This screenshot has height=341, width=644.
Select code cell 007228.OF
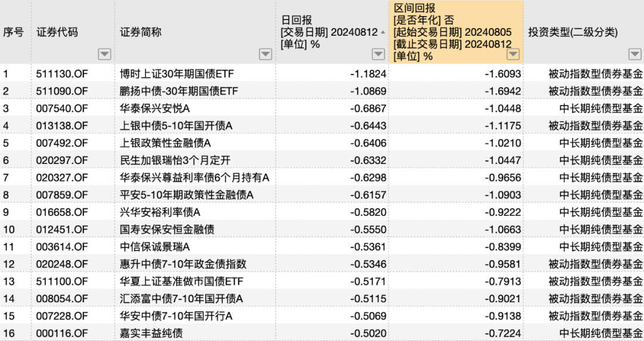(62, 316)
